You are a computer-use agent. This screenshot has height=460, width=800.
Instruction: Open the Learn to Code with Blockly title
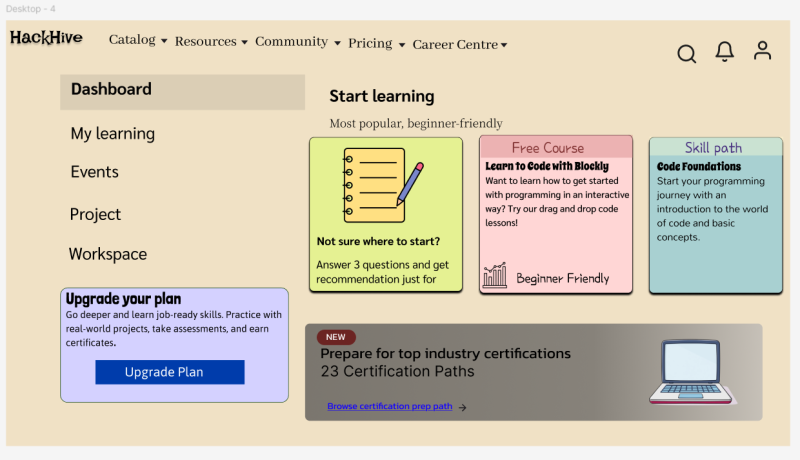(x=547, y=166)
